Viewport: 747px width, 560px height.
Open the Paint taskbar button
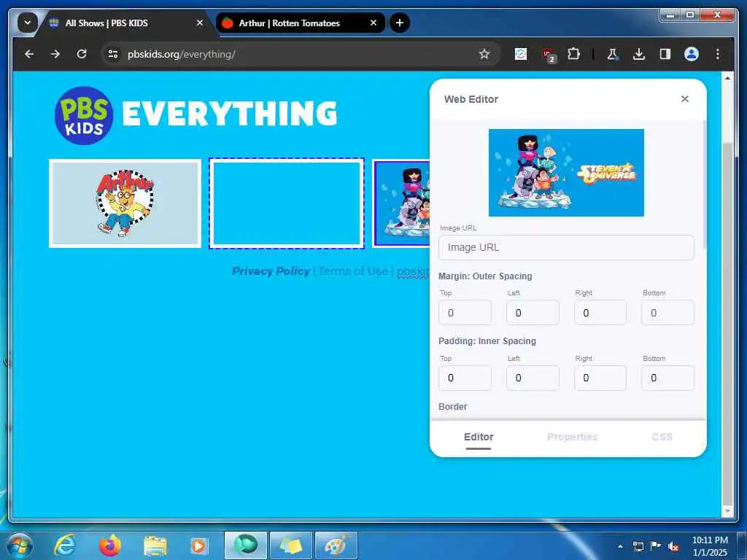tap(336, 545)
